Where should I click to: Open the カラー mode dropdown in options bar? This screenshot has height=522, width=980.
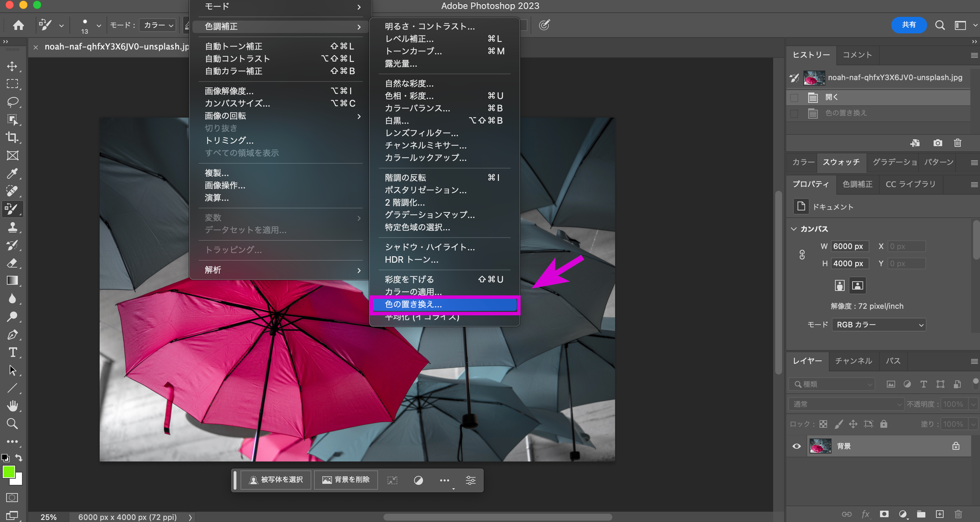[x=158, y=25]
